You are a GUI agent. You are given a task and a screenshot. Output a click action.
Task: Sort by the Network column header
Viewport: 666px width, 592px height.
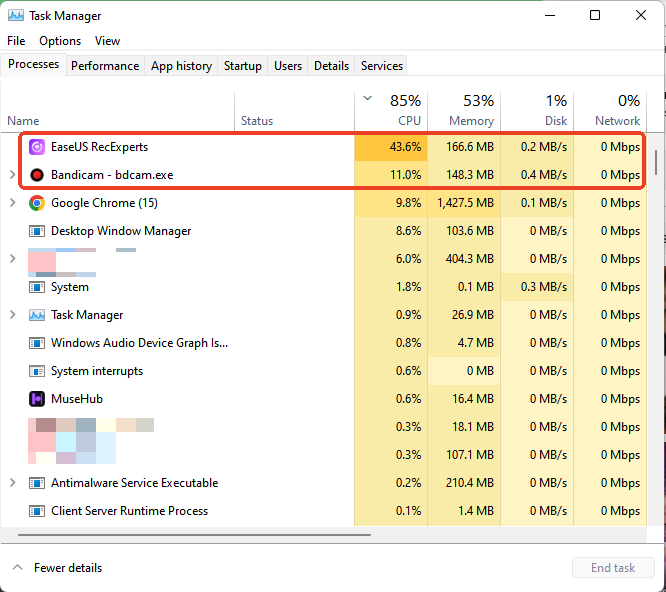(x=610, y=110)
